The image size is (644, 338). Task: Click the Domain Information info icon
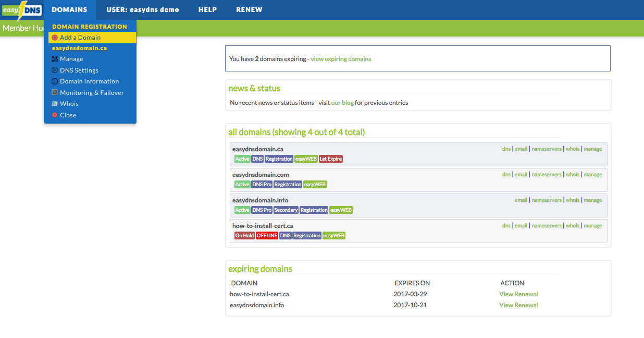click(x=54, y=81)
